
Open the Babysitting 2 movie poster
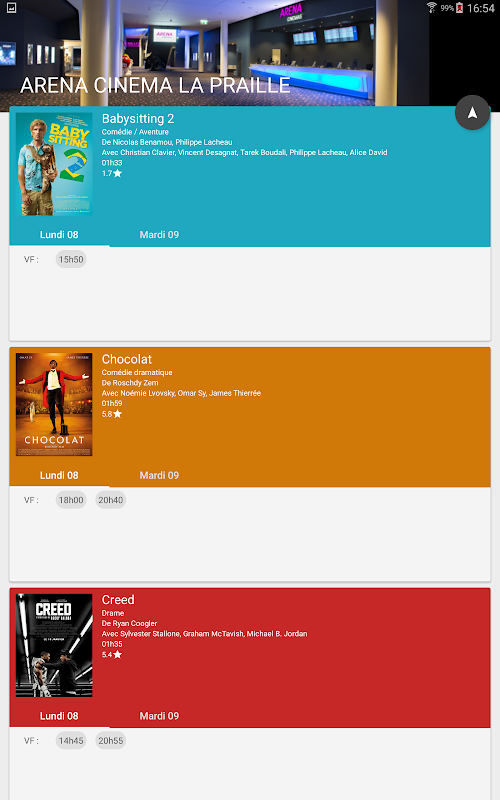tap(54, 164)
